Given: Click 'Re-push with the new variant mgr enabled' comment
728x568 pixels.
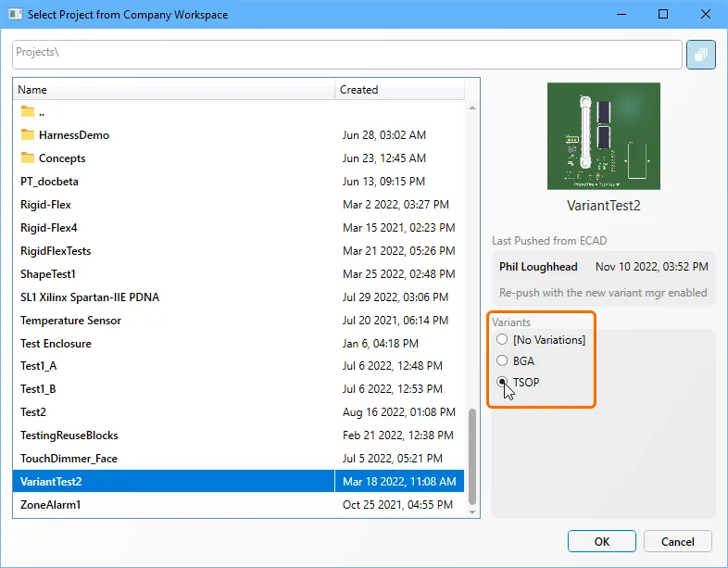Looking at the screenshot, I should click(x=603, y=293).
